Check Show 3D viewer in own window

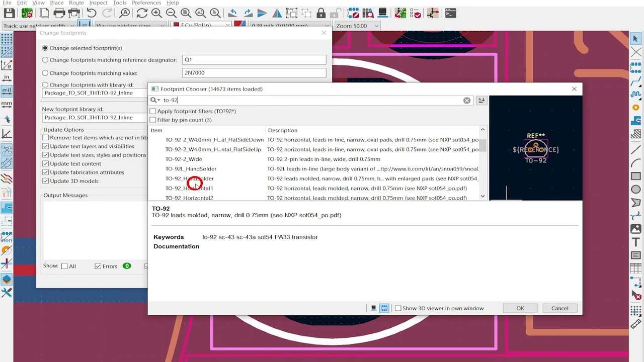(398, 308)
